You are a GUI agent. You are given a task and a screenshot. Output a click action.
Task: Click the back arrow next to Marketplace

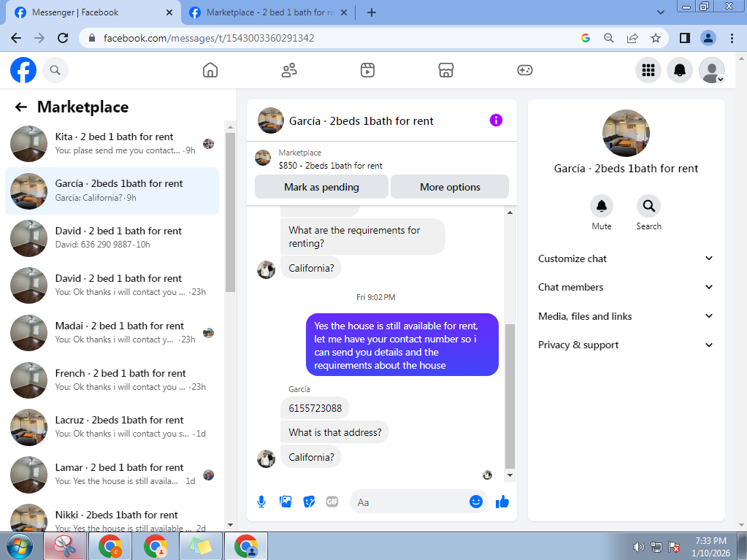[x=21, y=107]
